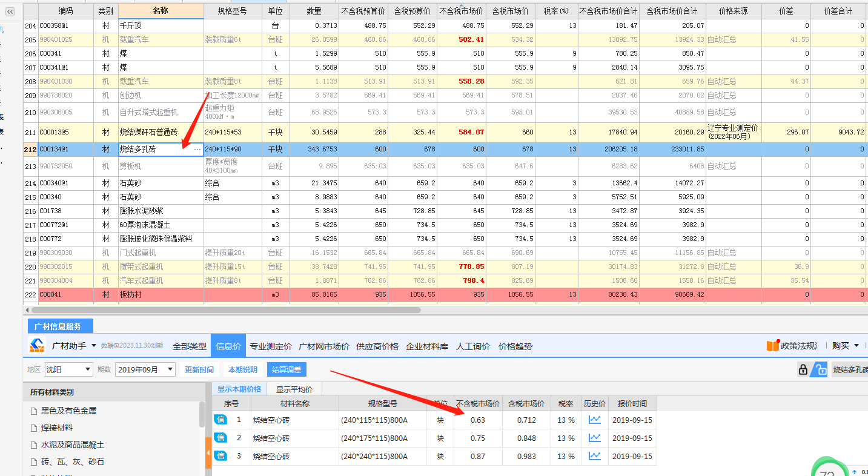
Task: Click the 焊接材料 document icon
Action: click(34, 428)
